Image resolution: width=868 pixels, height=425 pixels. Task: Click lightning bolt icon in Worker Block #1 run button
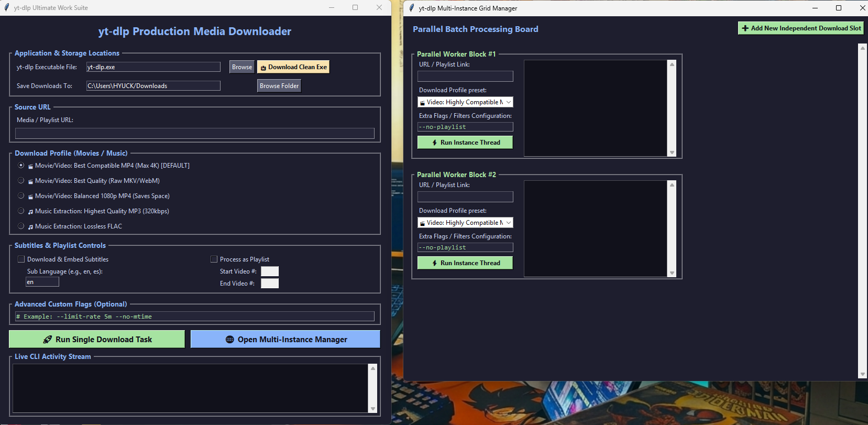435,143
